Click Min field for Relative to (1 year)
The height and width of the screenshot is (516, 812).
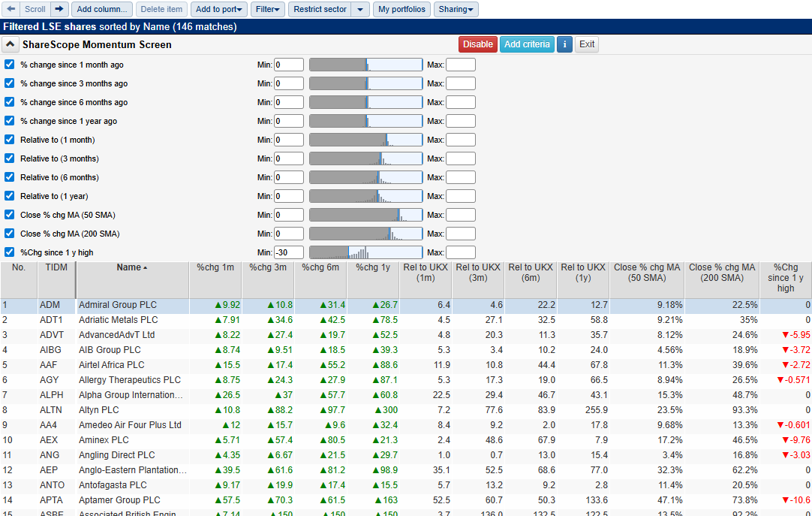point(288,196)
